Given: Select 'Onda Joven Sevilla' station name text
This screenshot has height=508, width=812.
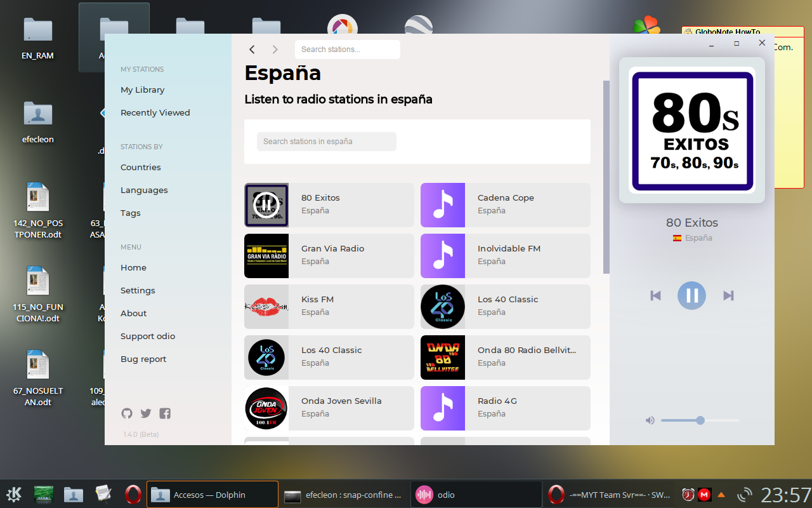Looking at the screenshot, I should click(x=341, y=401).
